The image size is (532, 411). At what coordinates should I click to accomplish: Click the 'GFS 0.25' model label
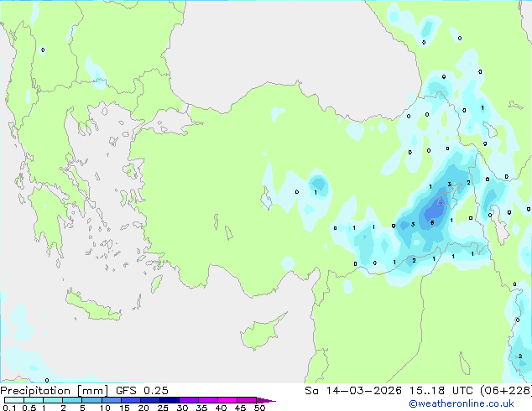coord(142,391)
